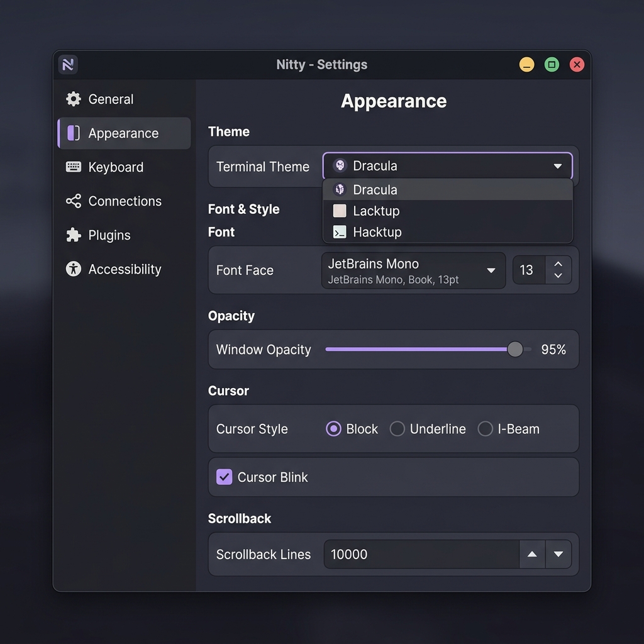Click the 'Cursor Blink' label
This screenshot has height=644, width=644.
click(273, 477)
